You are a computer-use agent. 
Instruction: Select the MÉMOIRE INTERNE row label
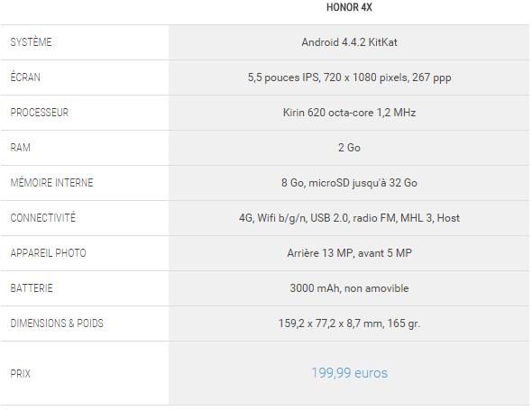point(51,182)
